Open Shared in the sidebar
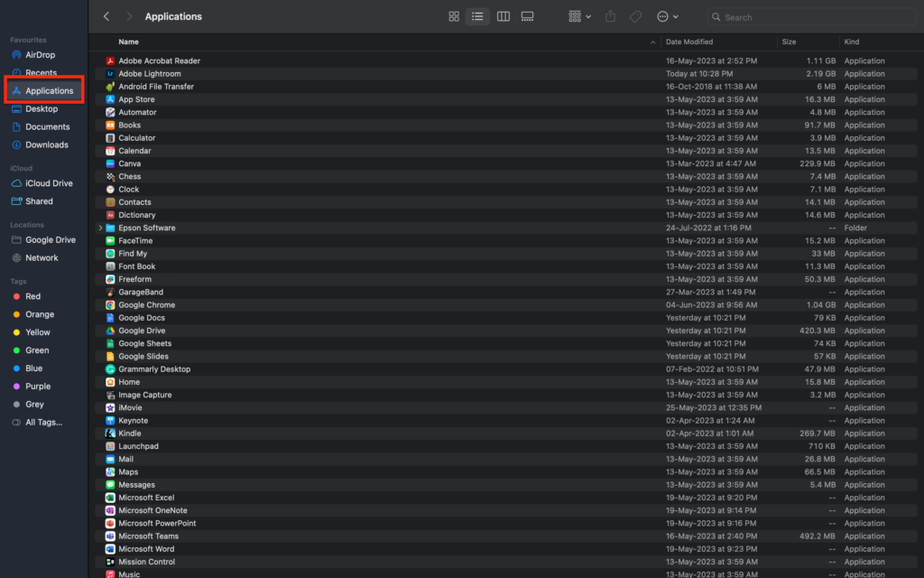Image resolution: width=924 pixels, height=578 pixels. [32, 201]
